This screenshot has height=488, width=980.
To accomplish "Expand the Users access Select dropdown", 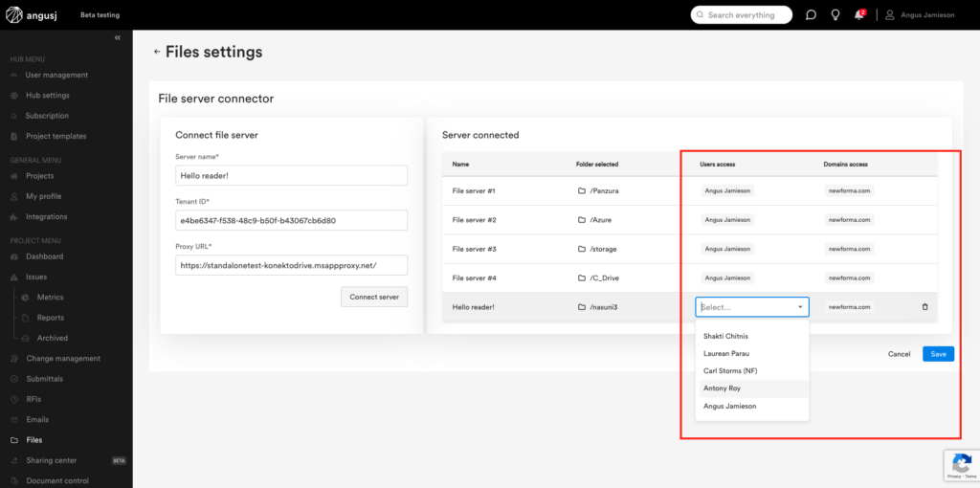I will click(751, 307).
